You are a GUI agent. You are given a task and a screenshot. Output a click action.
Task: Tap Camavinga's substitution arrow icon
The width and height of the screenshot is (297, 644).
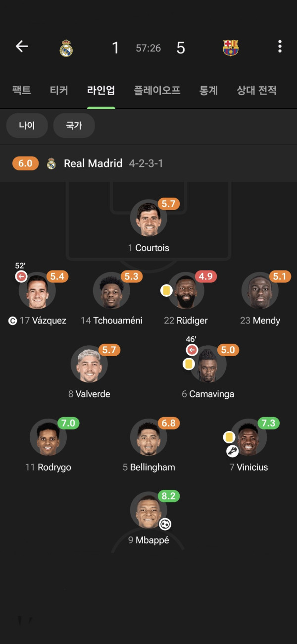pyautogui.click(x=192, y=350)
